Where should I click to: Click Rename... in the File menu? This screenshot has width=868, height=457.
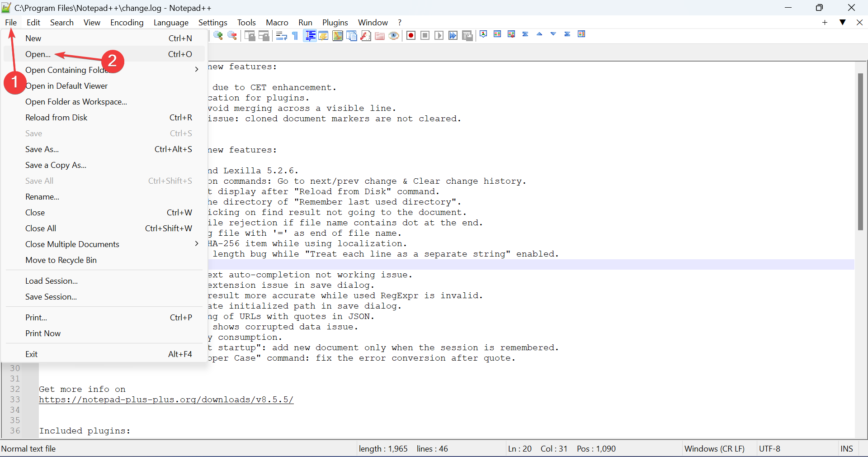pyautogui.click(x=104, y=197)
